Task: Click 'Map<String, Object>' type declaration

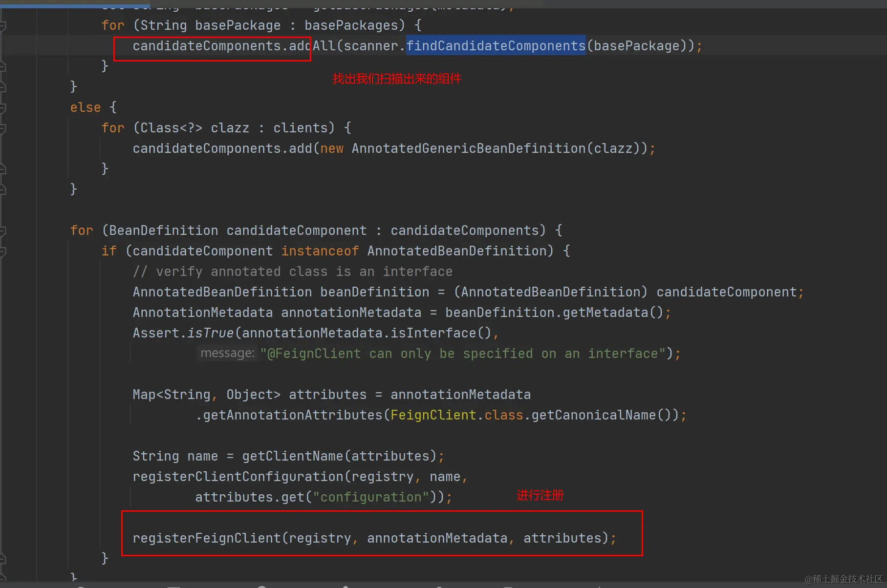Action: pos(207,395)
